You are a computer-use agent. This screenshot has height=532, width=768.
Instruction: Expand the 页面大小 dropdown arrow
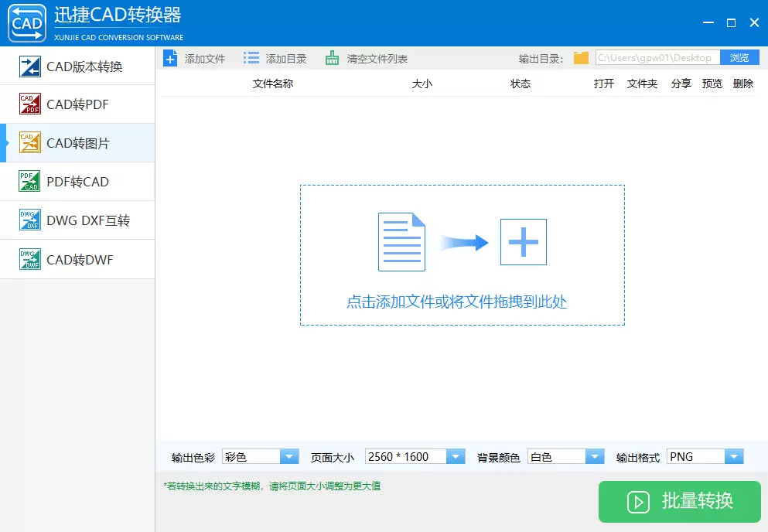point(456,456)
